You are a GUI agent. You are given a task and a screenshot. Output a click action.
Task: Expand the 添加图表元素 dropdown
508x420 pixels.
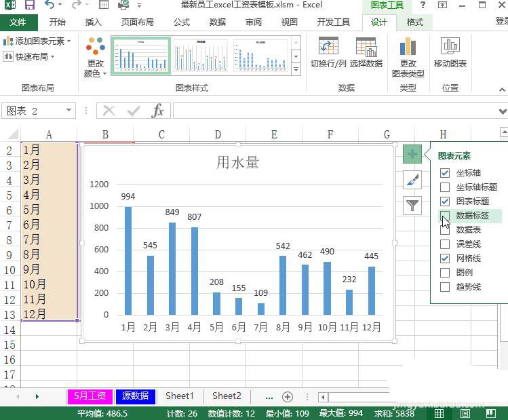point(37,41)
